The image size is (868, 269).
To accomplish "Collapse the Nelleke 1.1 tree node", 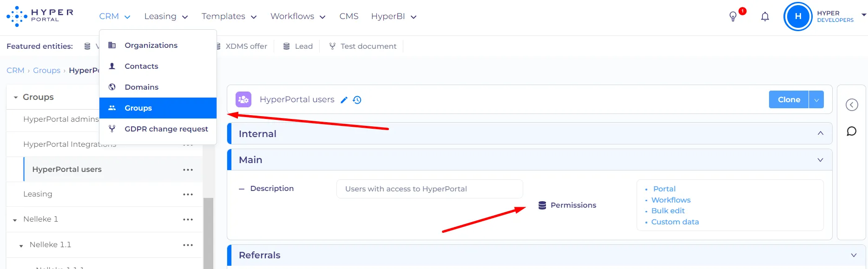I will point(21,245).
